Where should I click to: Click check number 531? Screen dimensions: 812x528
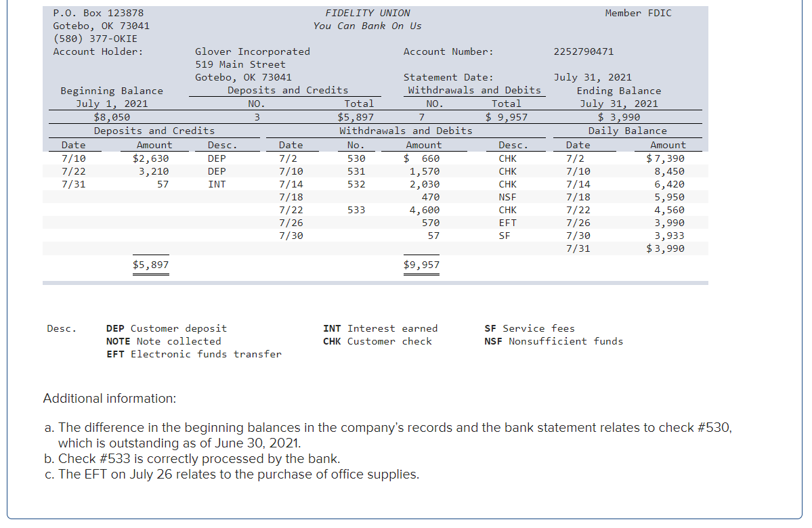coord(356,171)
